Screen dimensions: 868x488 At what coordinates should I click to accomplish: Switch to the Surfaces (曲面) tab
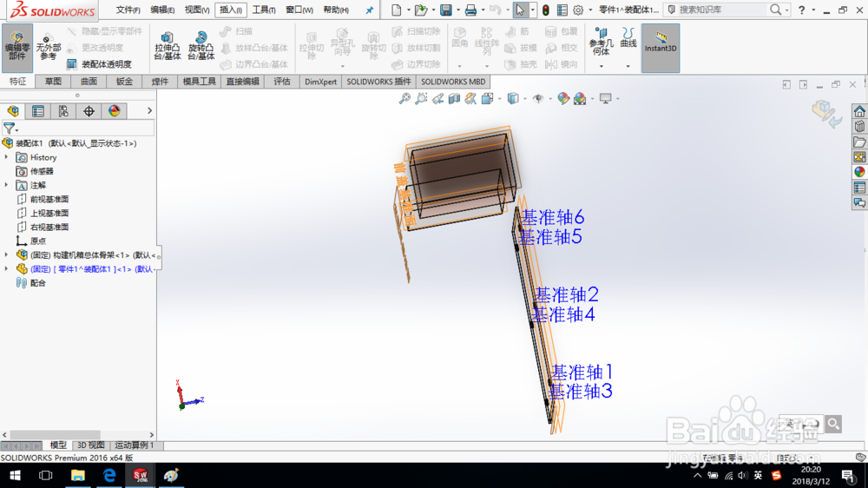[89, 82]
